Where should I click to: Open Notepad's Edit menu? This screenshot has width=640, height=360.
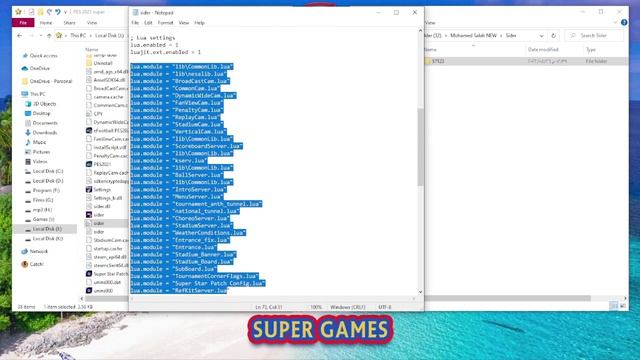(148, 23)
